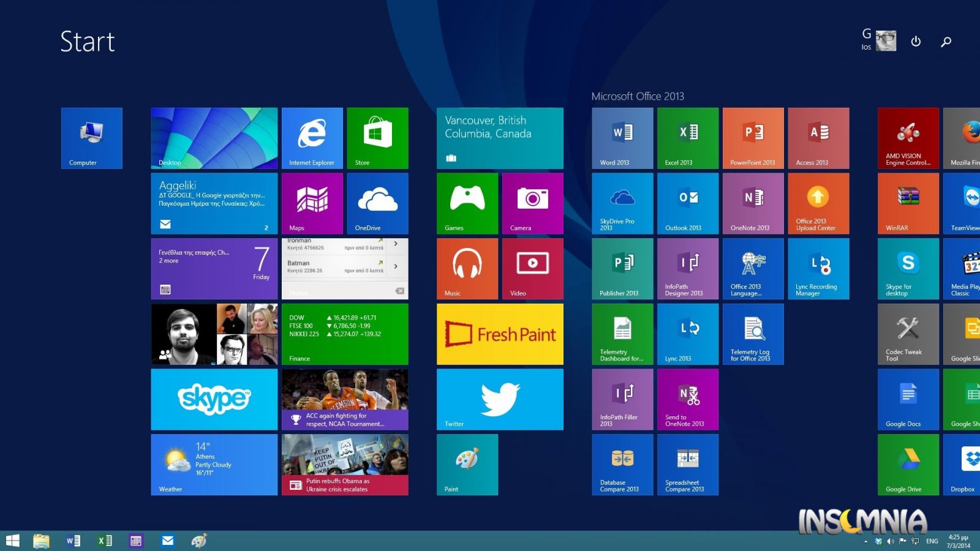Open Mail app from taskbar
This screenshot has width=980, height=551.
click(167, 541)
